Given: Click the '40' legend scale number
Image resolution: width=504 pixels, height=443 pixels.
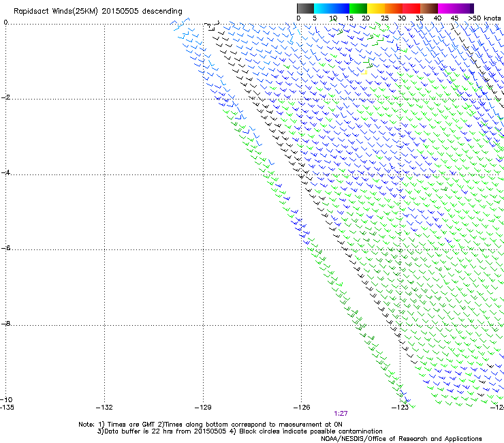Looking at the screenshot, I should 437,18.
